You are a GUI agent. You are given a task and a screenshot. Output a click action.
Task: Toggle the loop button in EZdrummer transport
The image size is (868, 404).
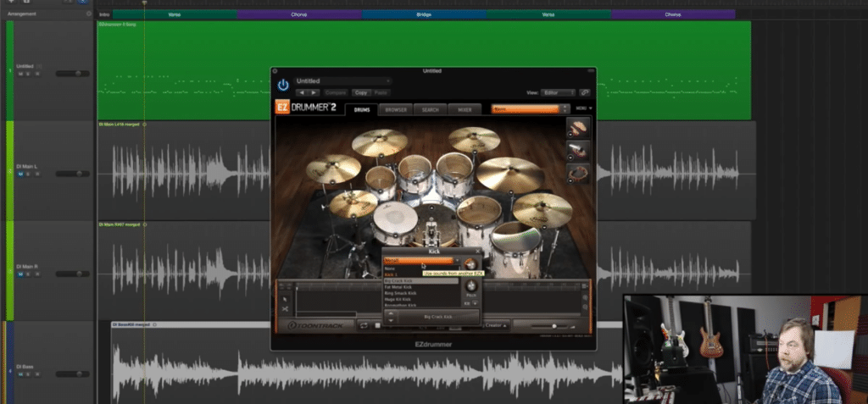[364, 325]
